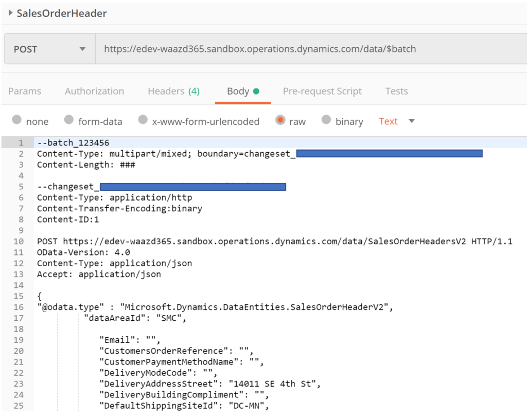This screenshot has height=420, width=527.
Task: Click line number 15 in the gutter
Action: (19, 296)
